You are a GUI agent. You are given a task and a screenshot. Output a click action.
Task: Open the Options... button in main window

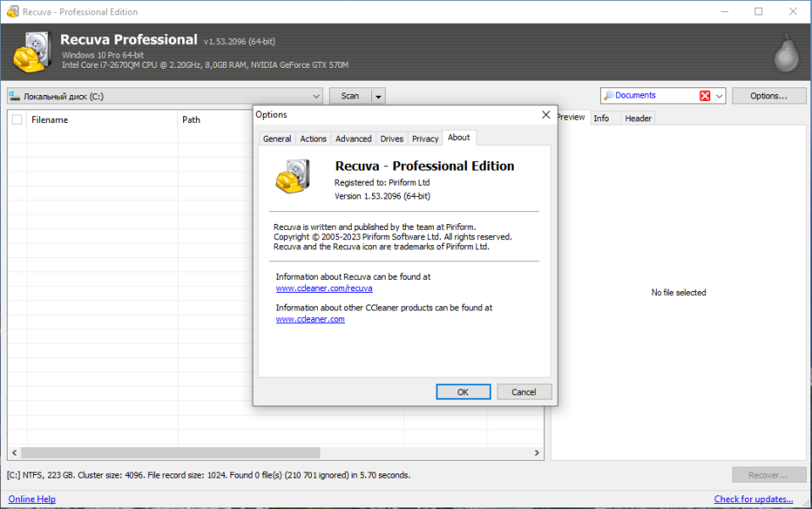tap(769, 96)
